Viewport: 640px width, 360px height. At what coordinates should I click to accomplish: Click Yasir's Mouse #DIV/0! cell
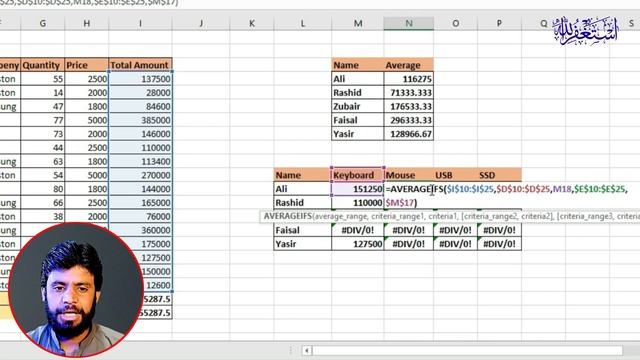[x=409, y=244]
